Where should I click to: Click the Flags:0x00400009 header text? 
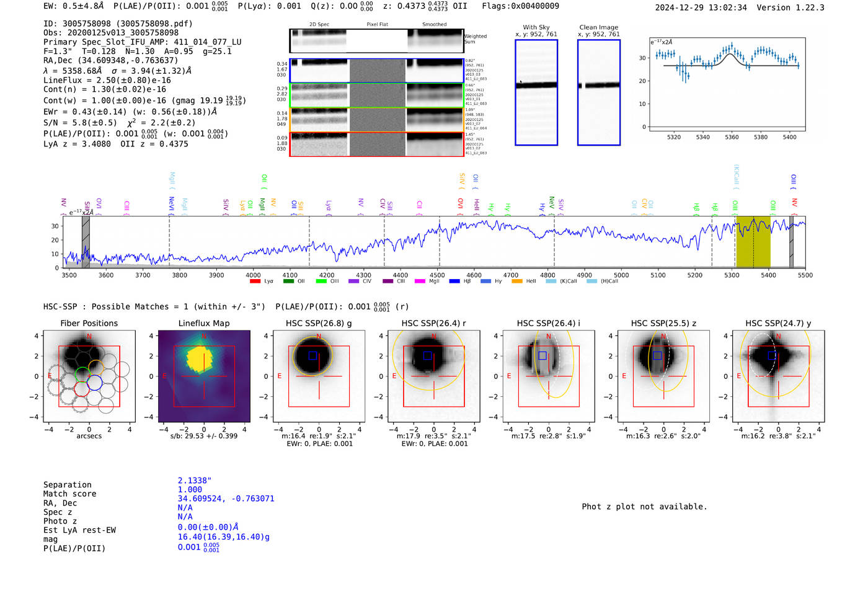[520, 6]
